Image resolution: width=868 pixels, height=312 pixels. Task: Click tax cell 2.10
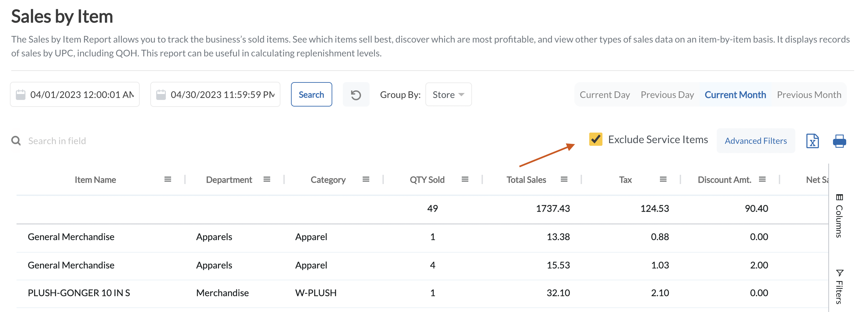(660, 293)
